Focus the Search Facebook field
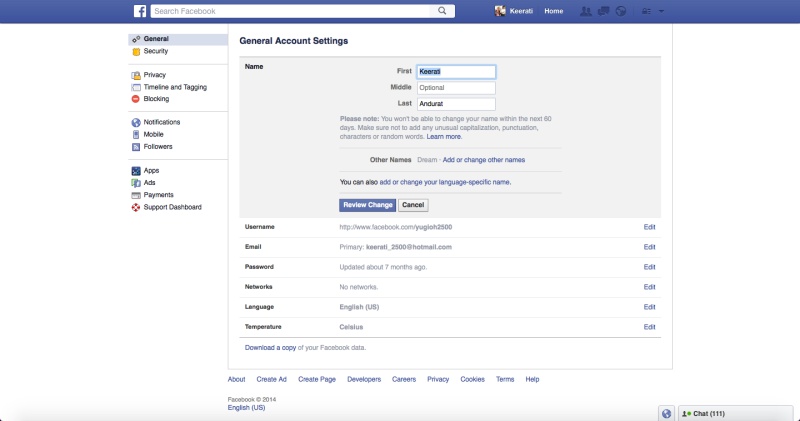The image size is (800, 421). tap(291, 11)
